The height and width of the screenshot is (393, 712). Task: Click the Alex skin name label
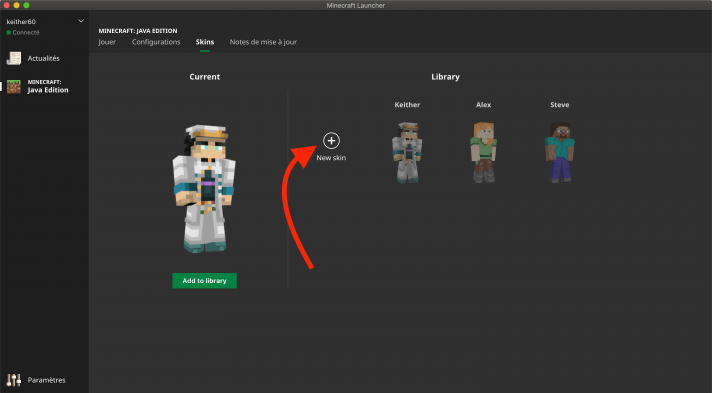tap(484, 104)
